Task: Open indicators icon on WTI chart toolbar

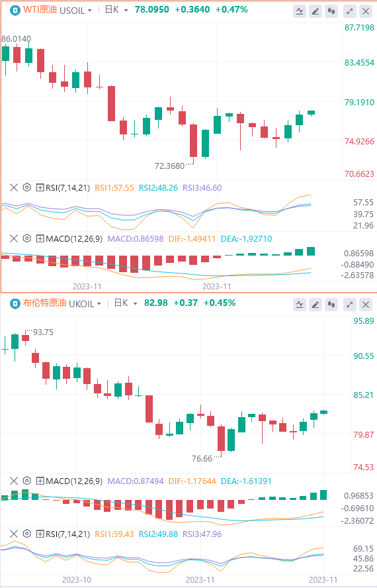Action: [300, 11]
